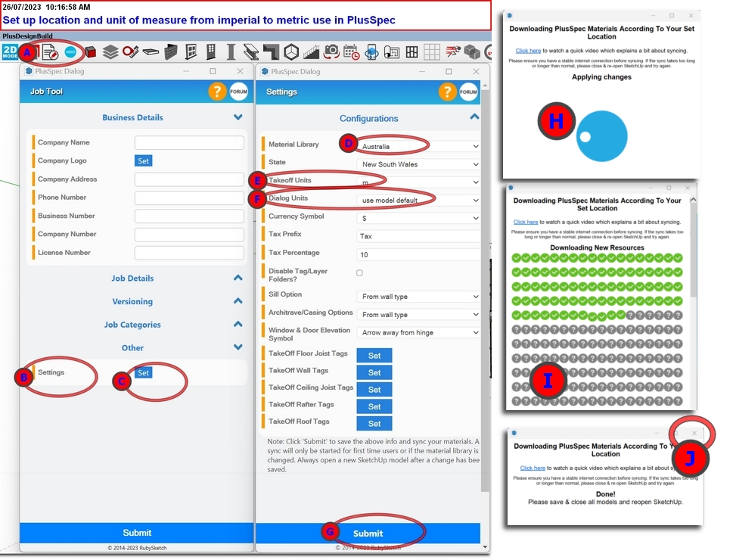Click the Xero integration icon
The image size is (736, 560).
pyautogui.click(x=70, y=52)
